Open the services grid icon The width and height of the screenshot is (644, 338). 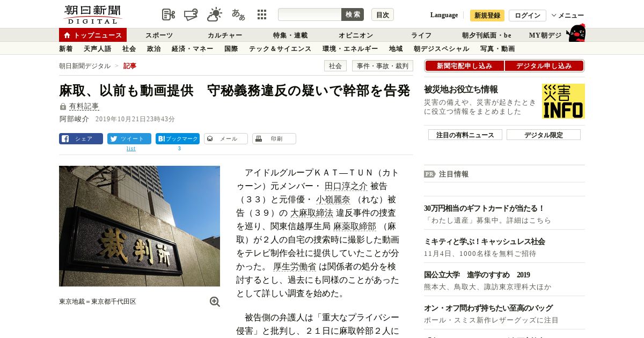(x=262, y=14)
